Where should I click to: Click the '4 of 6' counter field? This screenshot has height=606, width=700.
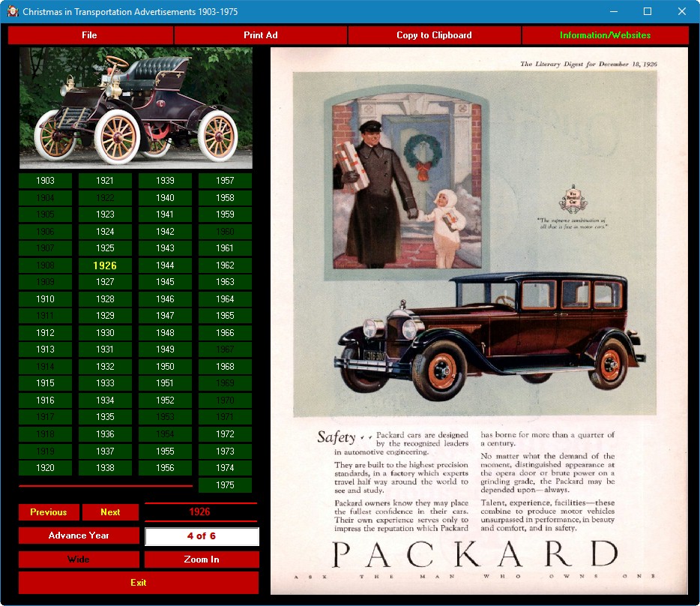(202, 536)
